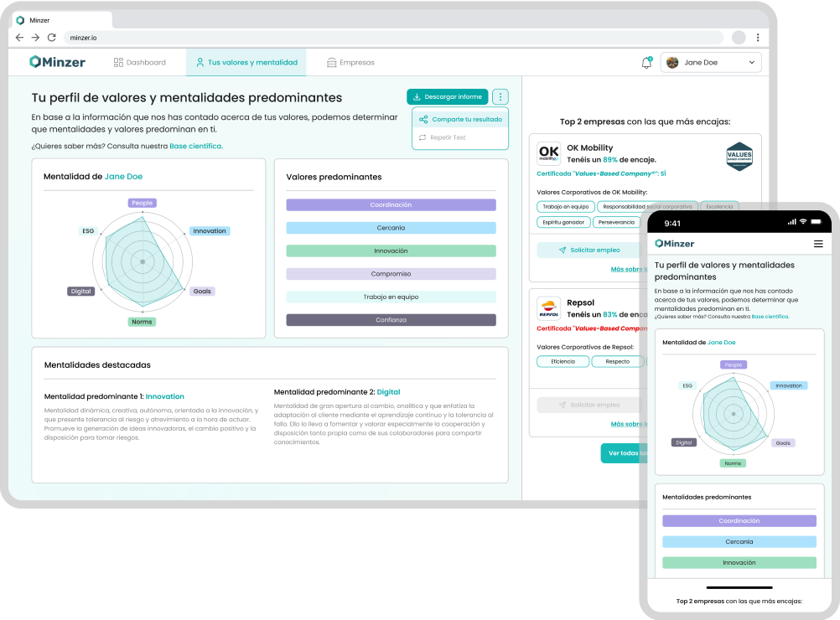The height and width of the screenshot is (620, 840).
Task: Click the minzer.io address bar
Action: tap(394, 38)
